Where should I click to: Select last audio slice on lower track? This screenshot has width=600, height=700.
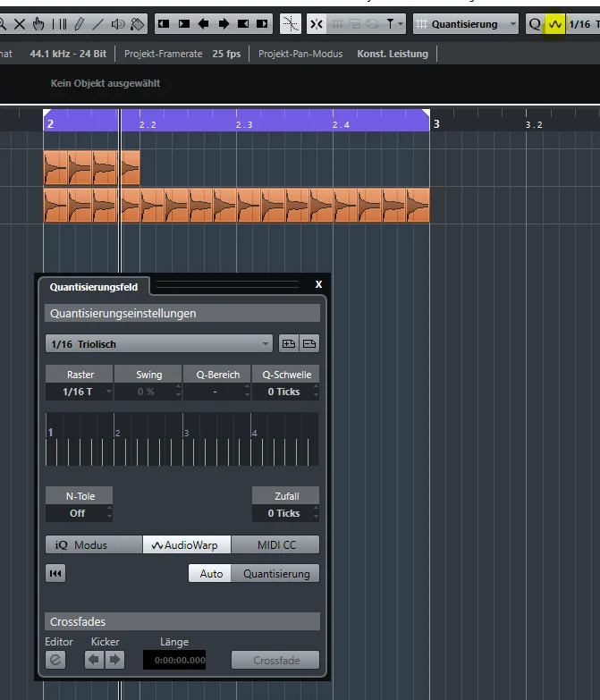tap(418, 206)
